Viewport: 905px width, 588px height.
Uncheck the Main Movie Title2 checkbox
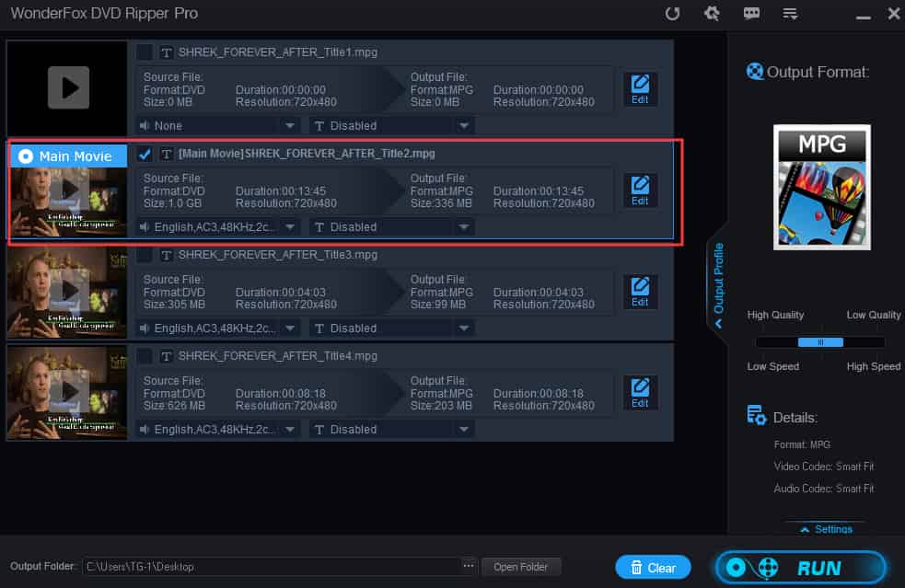point(145,154)
